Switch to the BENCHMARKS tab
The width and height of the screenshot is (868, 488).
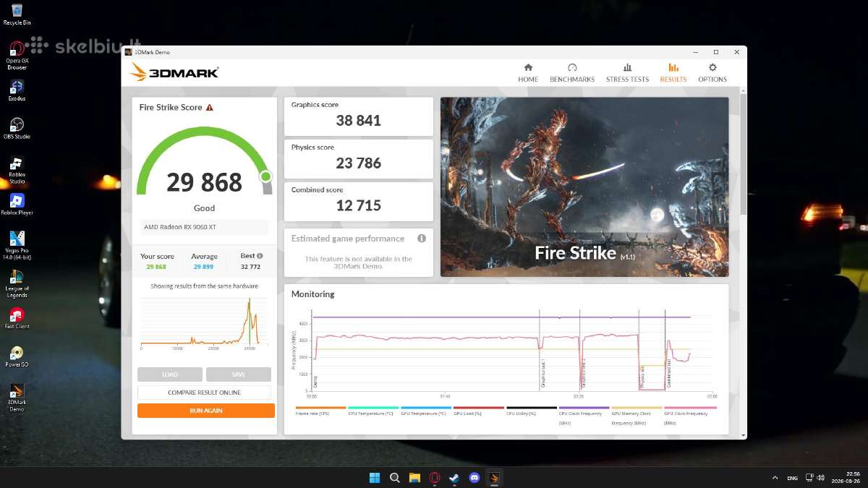click(x=572, y=72)
